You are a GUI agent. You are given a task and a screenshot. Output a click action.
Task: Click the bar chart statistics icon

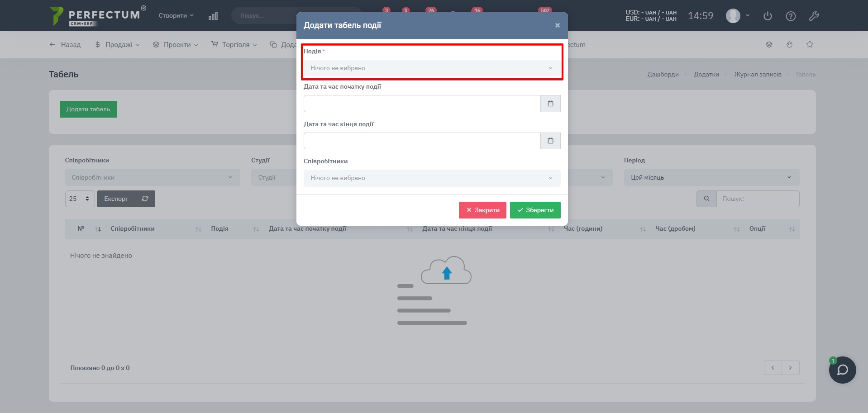coord(213,16)
